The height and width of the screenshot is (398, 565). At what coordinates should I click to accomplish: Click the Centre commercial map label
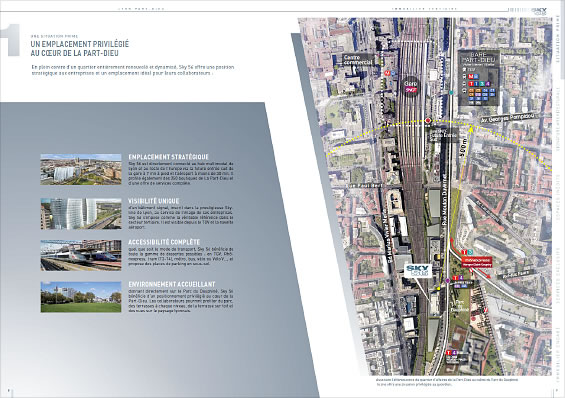[357, 60]
